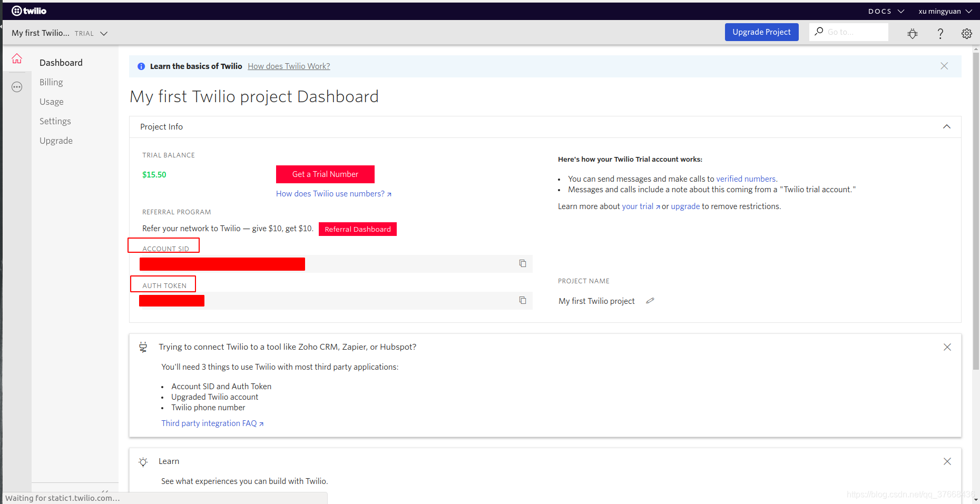Viewport: 980px width, 504px height.
Task: Follow the verified numbers link
Action: 746,179
